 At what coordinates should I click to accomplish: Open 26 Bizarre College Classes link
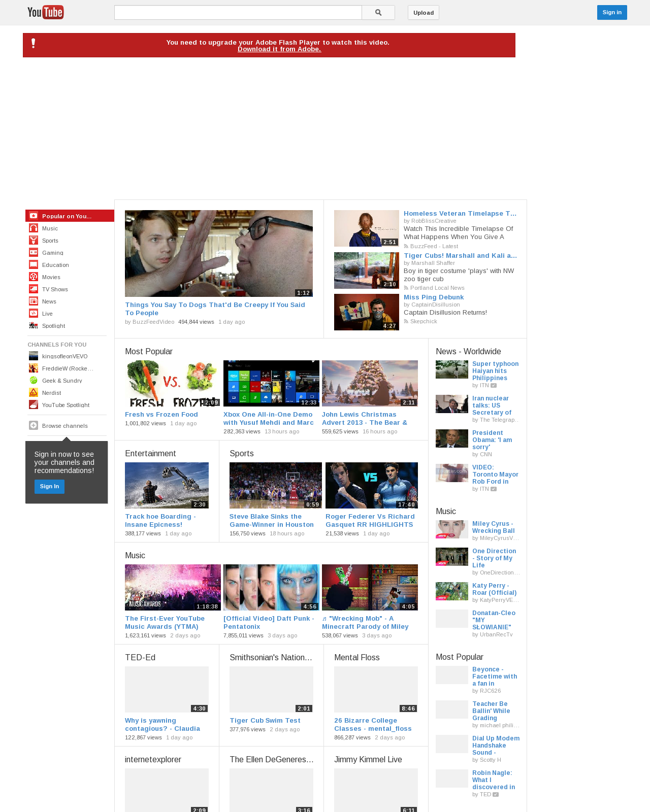(373, 725)
